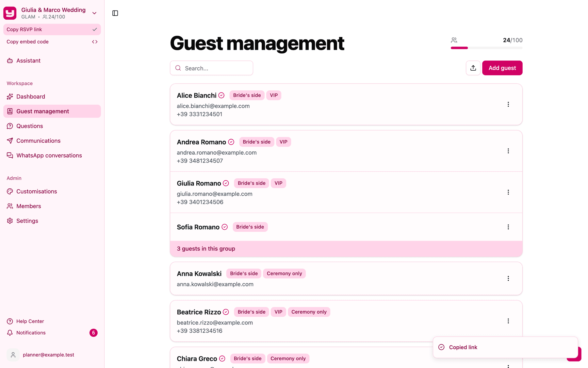Click the confirmed check icon beside Alice Bianchi

[221, 95]
